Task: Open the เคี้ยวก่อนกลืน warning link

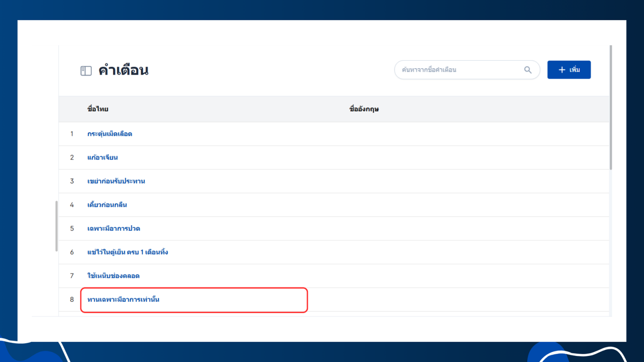Action: pyautogui.click(x=107, y=205)
